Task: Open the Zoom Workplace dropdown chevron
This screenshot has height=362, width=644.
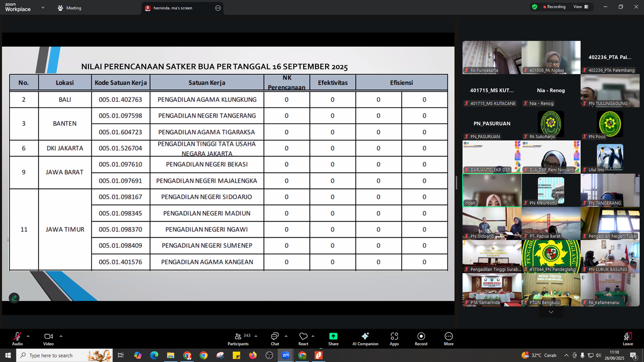Action: tap(43, 8)
